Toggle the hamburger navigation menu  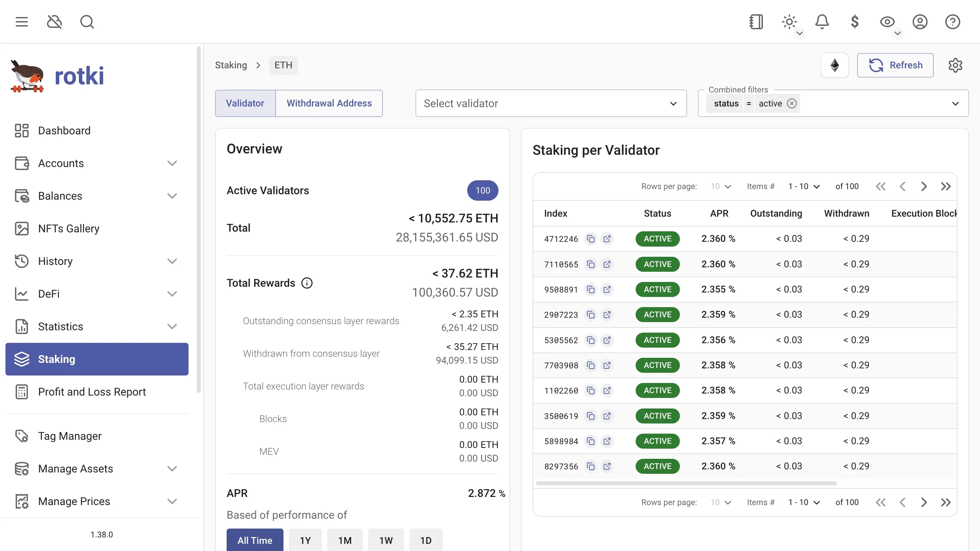pos(22,22)
